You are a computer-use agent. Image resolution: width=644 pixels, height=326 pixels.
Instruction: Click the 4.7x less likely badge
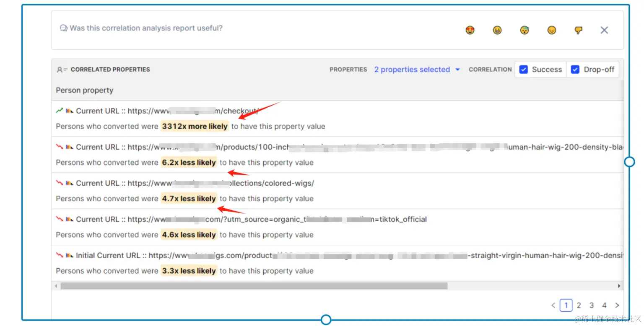click(189, 199)
